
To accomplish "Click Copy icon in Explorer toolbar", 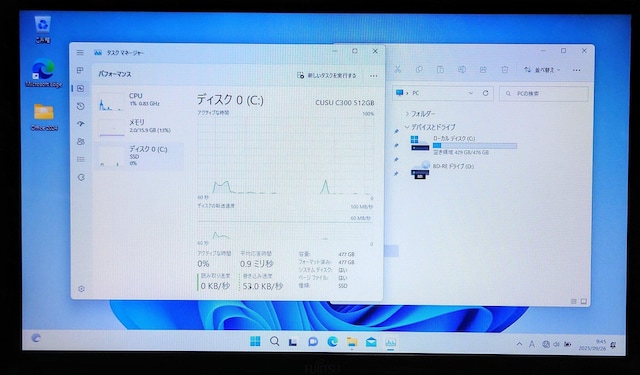I will tap(419, 70).
